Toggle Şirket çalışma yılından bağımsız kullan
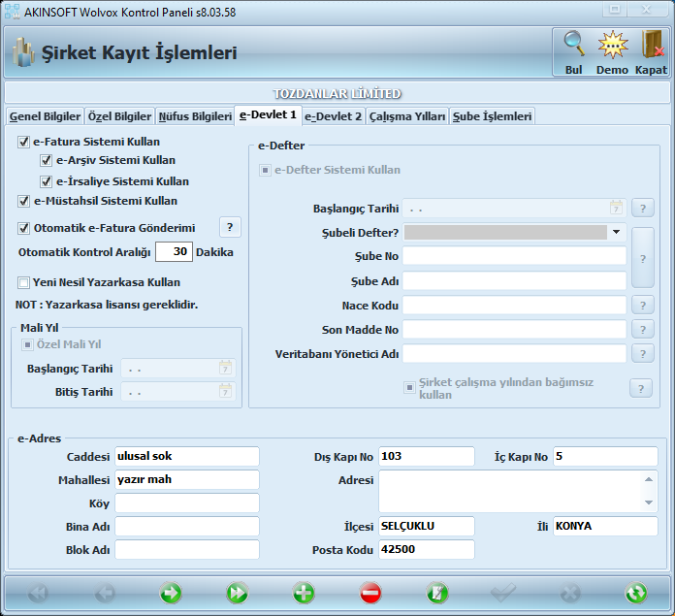The image size is (675, 616). click(409, 387)
